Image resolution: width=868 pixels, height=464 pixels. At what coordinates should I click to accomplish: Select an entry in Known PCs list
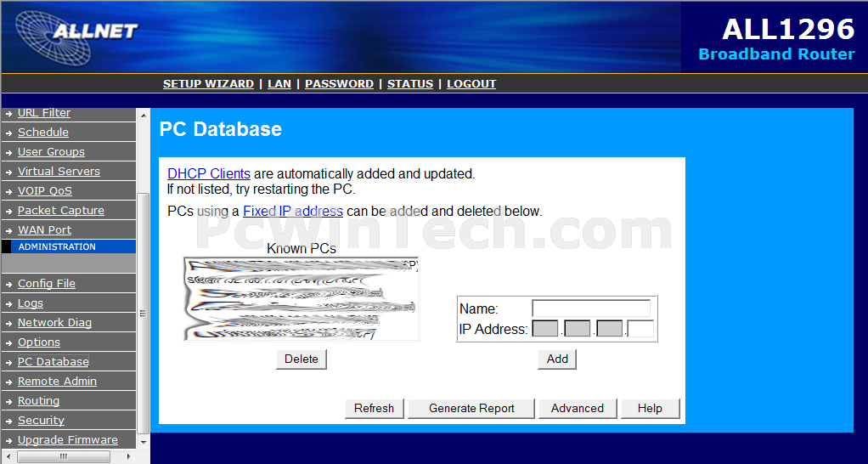(x=302, y=299)
